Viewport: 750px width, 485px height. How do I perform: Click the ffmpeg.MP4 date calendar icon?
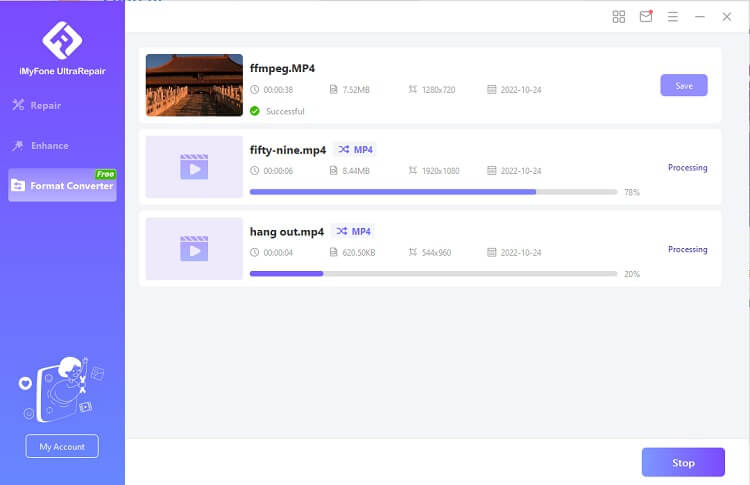tap(492, 89)
